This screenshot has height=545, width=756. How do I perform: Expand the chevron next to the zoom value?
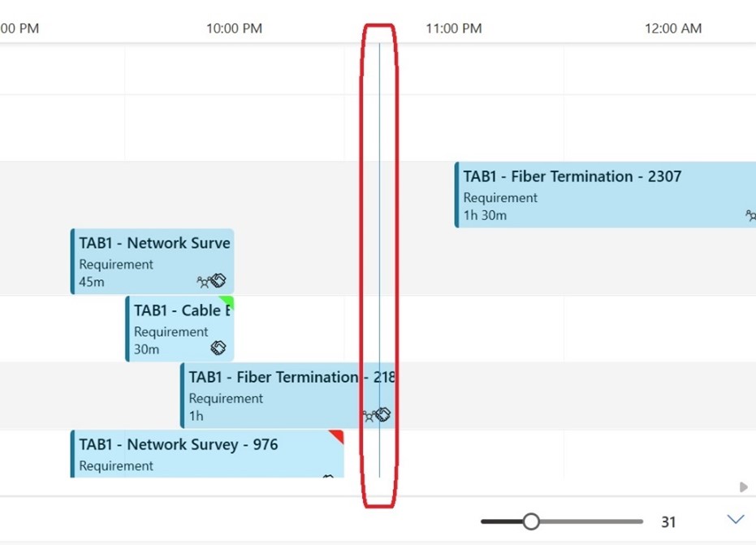(x=736, y=520)
